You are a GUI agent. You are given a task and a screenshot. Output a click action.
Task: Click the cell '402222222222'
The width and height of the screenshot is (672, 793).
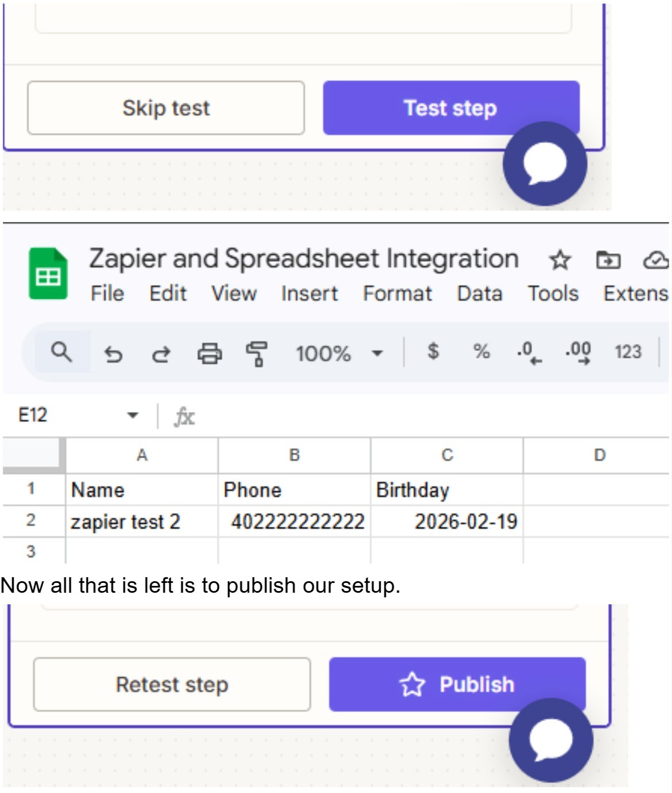click(295, 521)
